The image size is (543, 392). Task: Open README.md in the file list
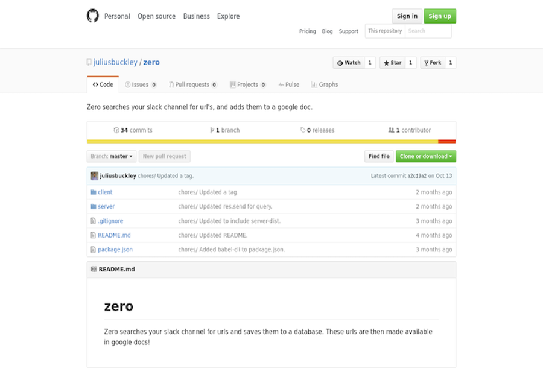pyautogui.click(x=114, y=235)
